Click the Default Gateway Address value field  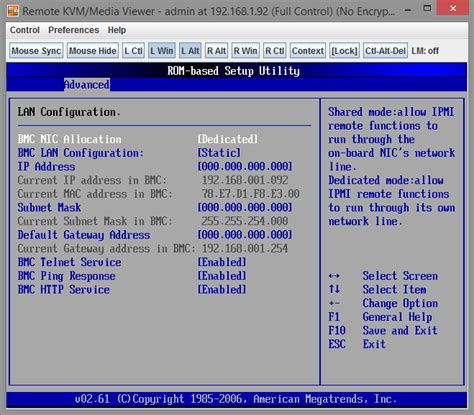click(245, 235)
